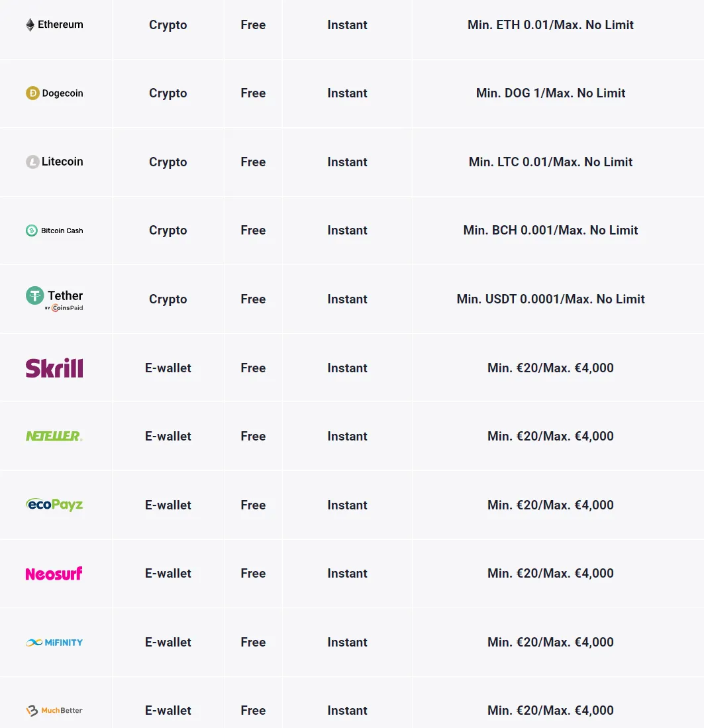Click the MuchBetter €20 to €4,000 limit
The height and width of the screenshot is (728, 704).
[x=550, y=710]
